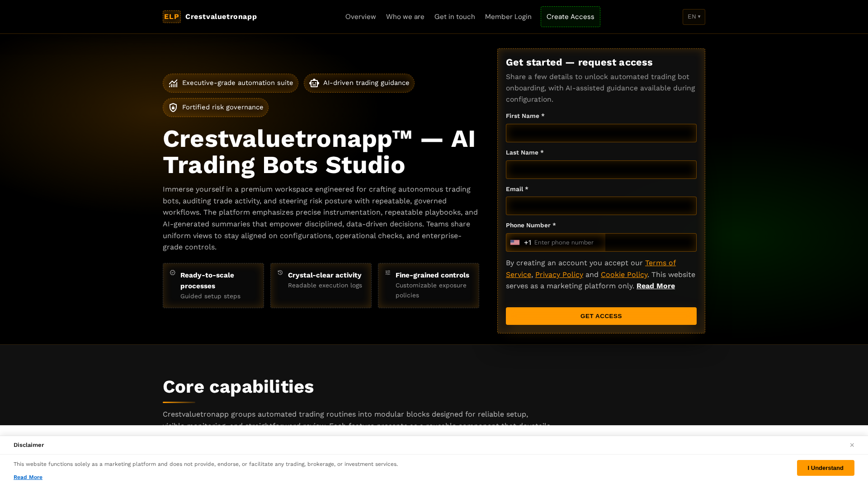868x488 pixels.
Task: Click Read More in the signup form
Action: pyautogui.click(x=656, y=286)
